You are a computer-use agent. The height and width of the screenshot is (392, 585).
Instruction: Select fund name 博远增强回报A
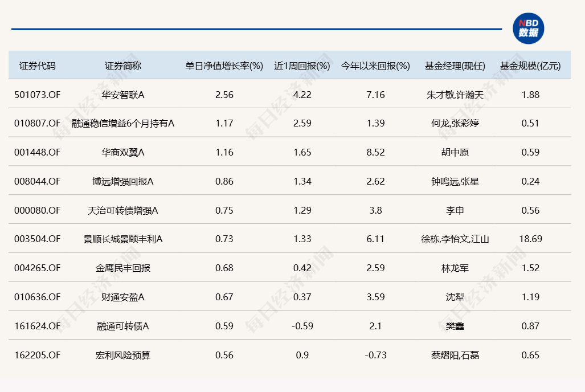pyautogui.click(x=122, y=181)
